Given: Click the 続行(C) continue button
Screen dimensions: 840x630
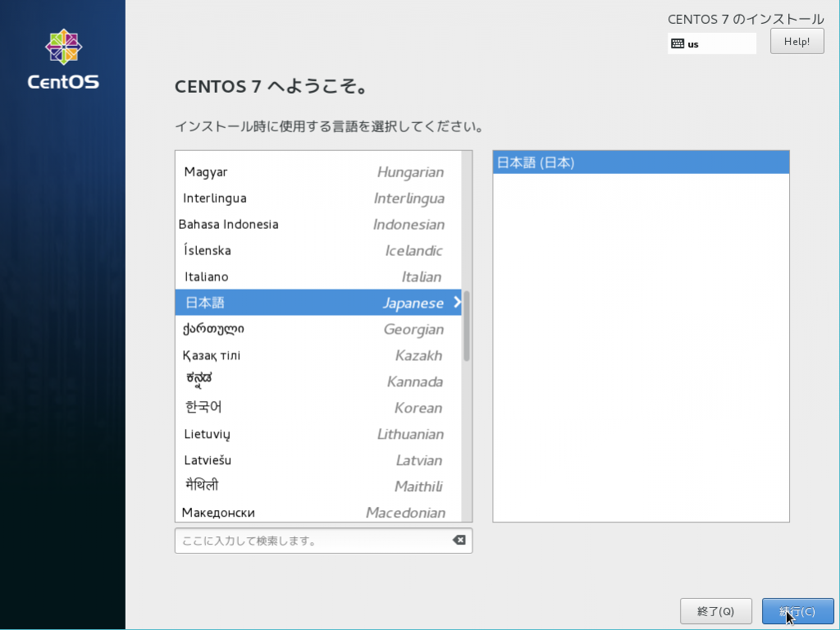Looking at the screenshot, I should coord(797,611).
